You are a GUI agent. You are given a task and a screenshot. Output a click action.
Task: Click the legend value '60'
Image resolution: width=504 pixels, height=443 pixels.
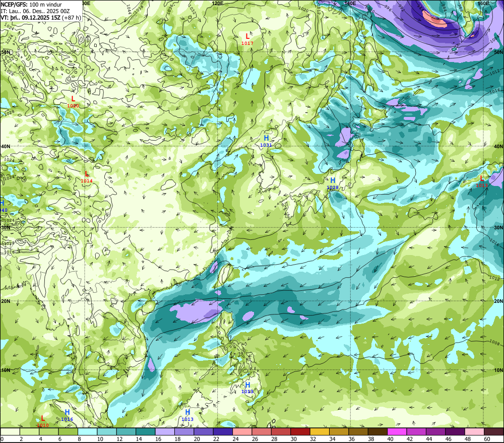click(x=487, y=439)
